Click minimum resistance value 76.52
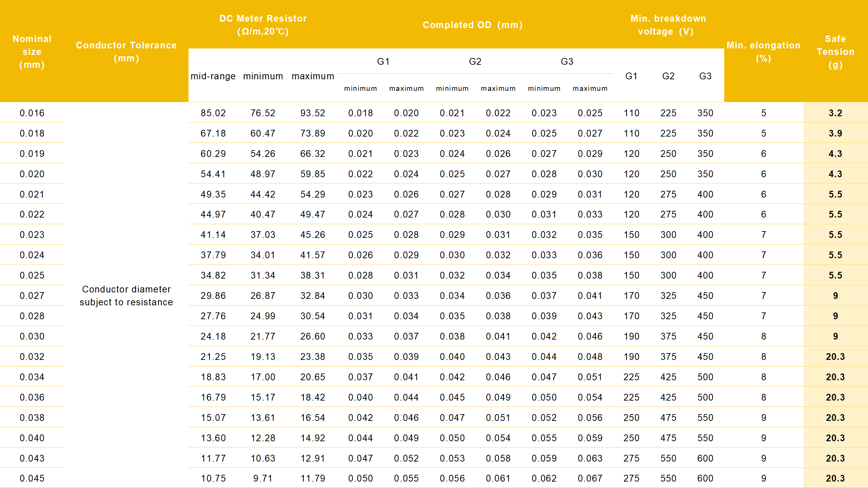 [x=263, y=113]
